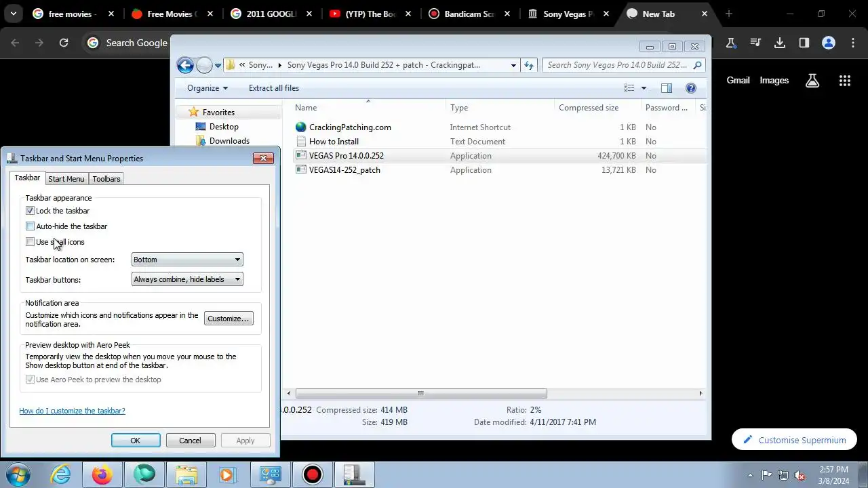Click the Customize... button
The height and width of the screenshot is (488, 868).
point(229,319)
